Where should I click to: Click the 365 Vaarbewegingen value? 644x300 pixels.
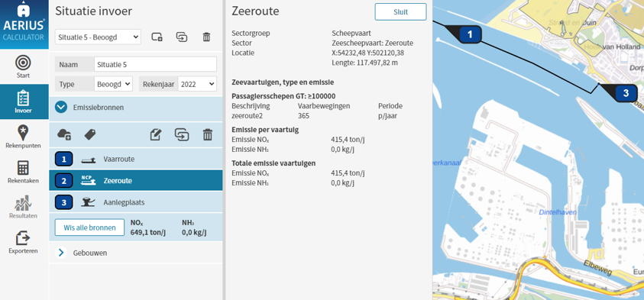(x=303, y=116)
